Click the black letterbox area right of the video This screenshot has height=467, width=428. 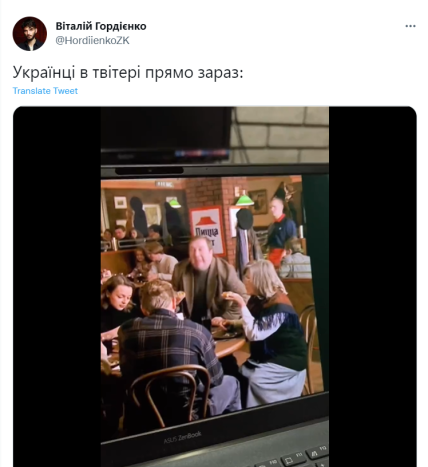click(x=373, y=287)
